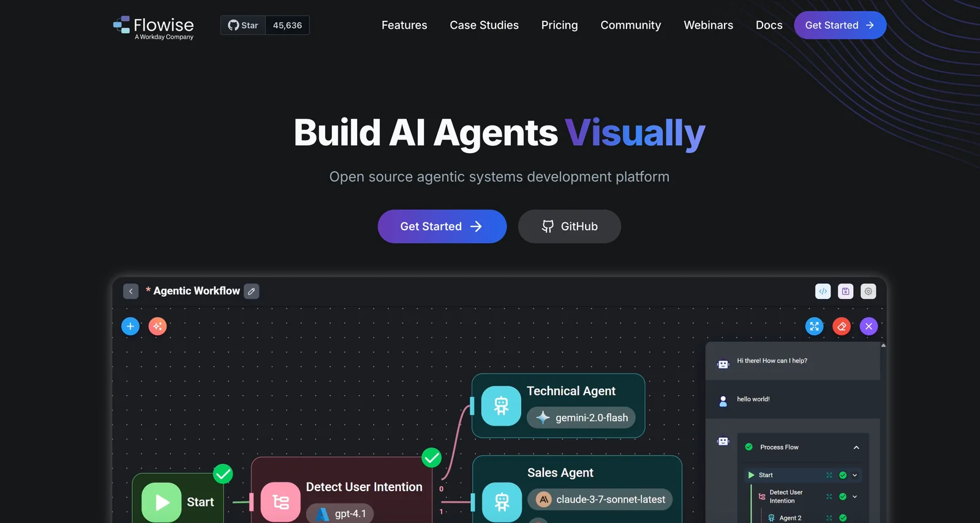The image size is (980, 523).
Task: Click the orange generate with AI sparkle button
Action: point(157,326)
